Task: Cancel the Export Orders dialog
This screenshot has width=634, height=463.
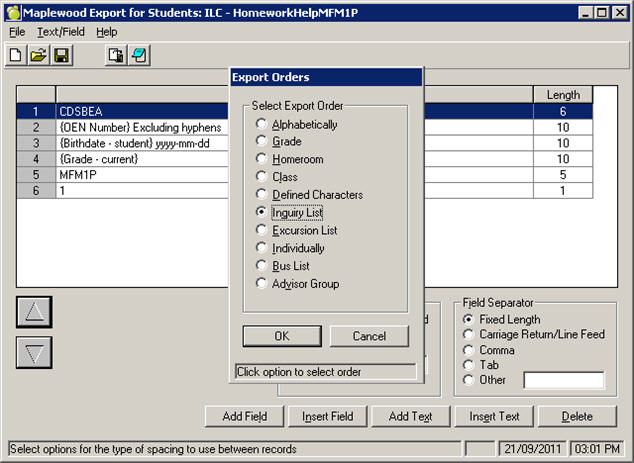Action: 369,336
